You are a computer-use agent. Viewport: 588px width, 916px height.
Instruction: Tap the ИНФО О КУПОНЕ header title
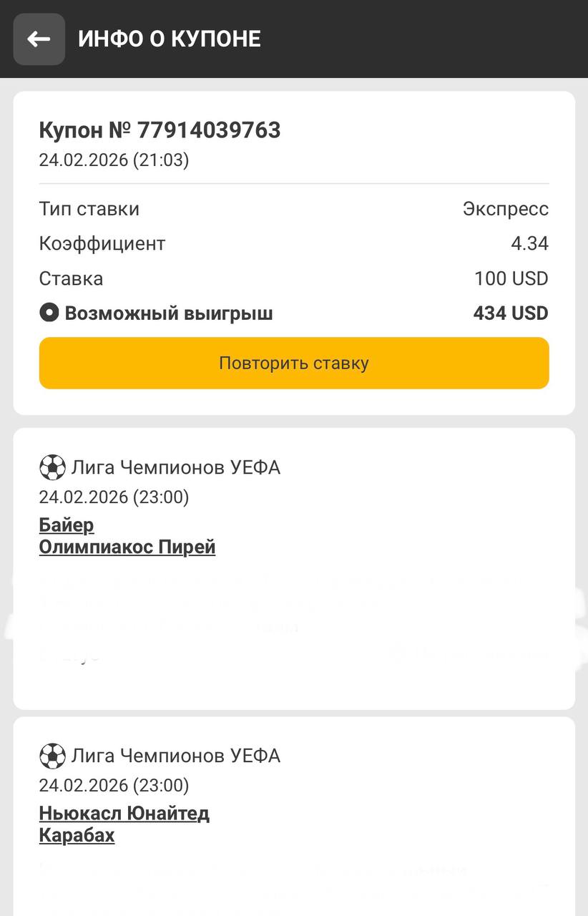(170, 39)
